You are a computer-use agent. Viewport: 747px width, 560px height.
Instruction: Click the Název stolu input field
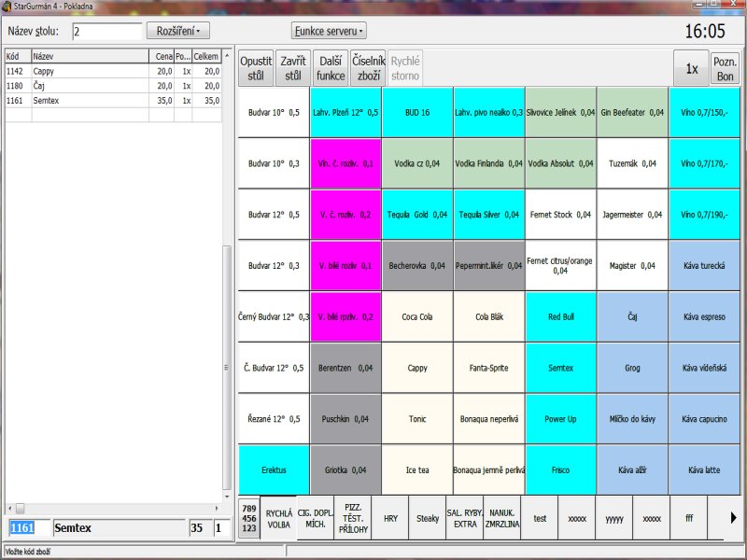tap(107, 32)
